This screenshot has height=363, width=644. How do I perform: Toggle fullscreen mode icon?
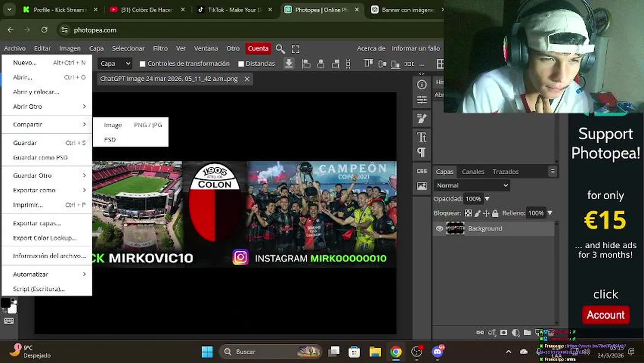296,48
